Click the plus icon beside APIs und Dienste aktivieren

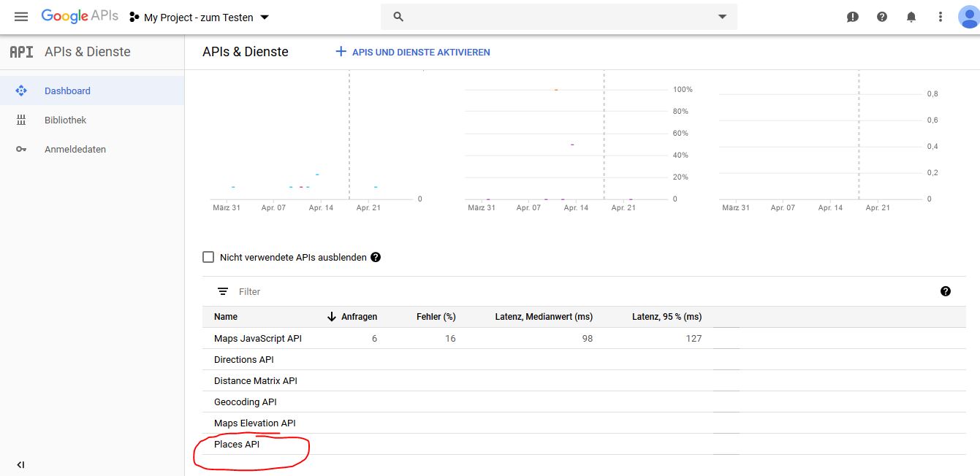pos(341,52)
